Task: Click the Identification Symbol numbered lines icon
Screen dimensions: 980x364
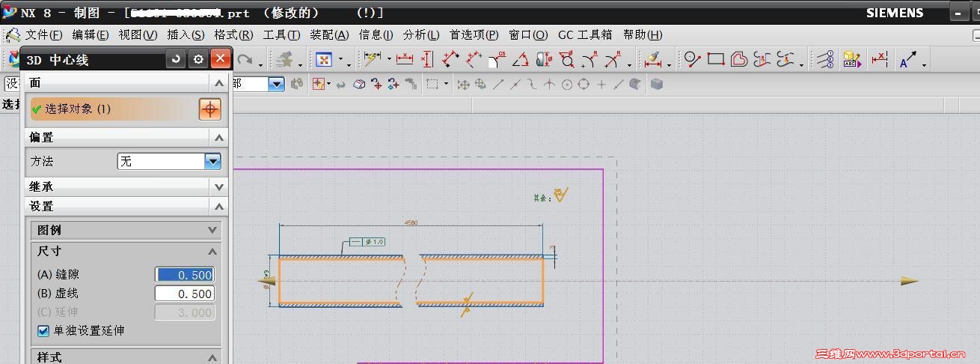Action: [825, 59]
